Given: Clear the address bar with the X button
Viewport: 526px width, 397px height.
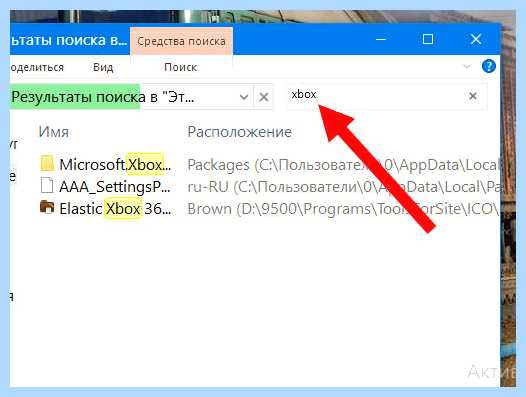Looking at the screenshot, I should (x=264, y=97).
